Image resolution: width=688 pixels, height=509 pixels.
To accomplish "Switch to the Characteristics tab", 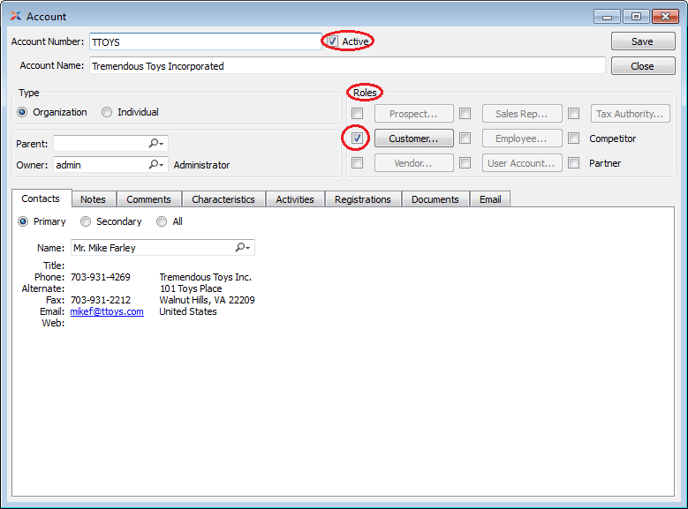I will (x=223, y=199).
